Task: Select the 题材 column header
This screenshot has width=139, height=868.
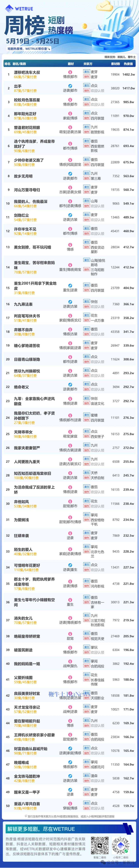Action: tap(70, 64)
